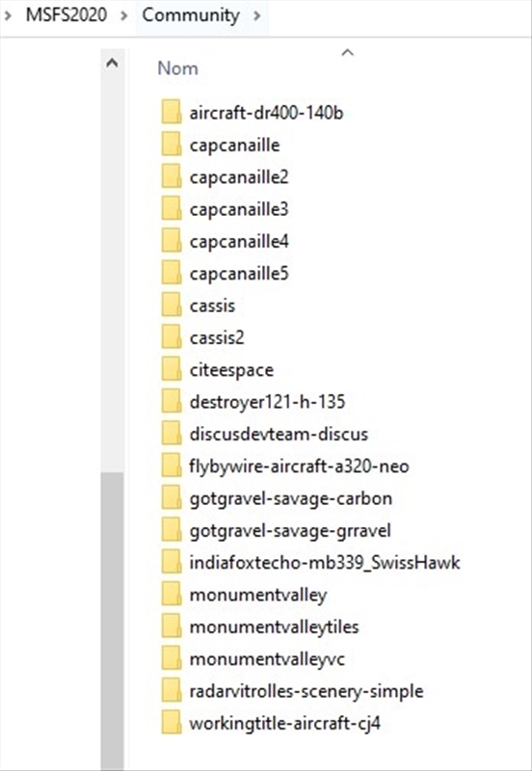This screenshot has height=771, width=532.
Task: Select Community breadcrumb in address bar
Action: click(x=191, y=14)
